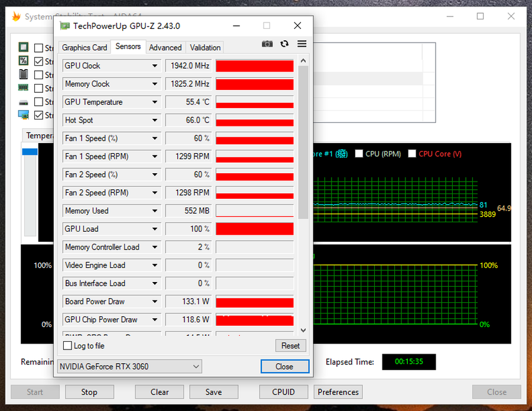
Task: Open the GPU-Z hamburger menu
Action: (302, 44)
